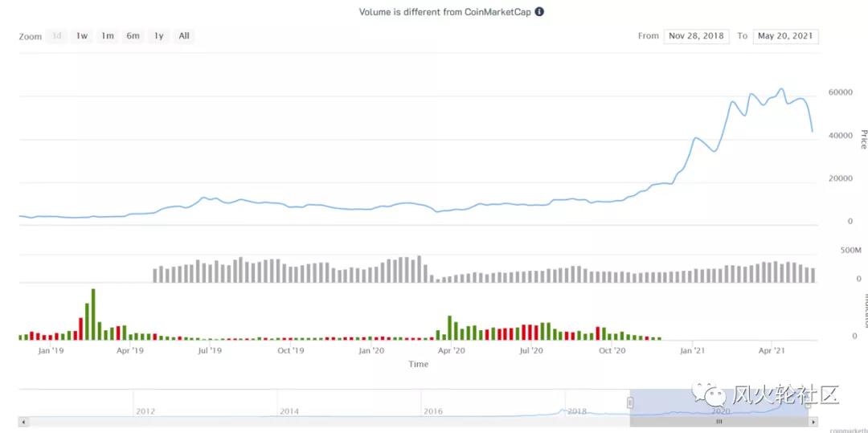The height and width of the screenshot is (433, 868).
Task: Click the 'Volume is different from CoinMarketCap' text
Action: coord(445,11)
